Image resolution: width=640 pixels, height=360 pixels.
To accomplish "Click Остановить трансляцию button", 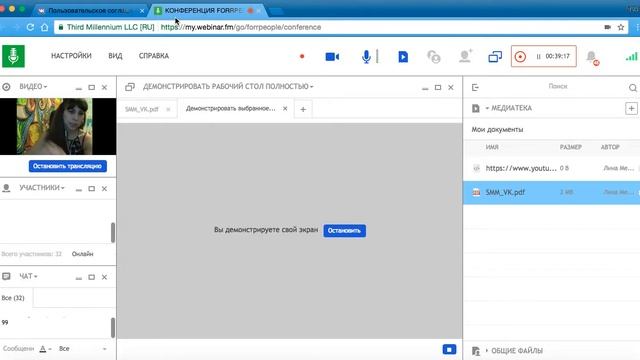I will (x=67, y=166).
